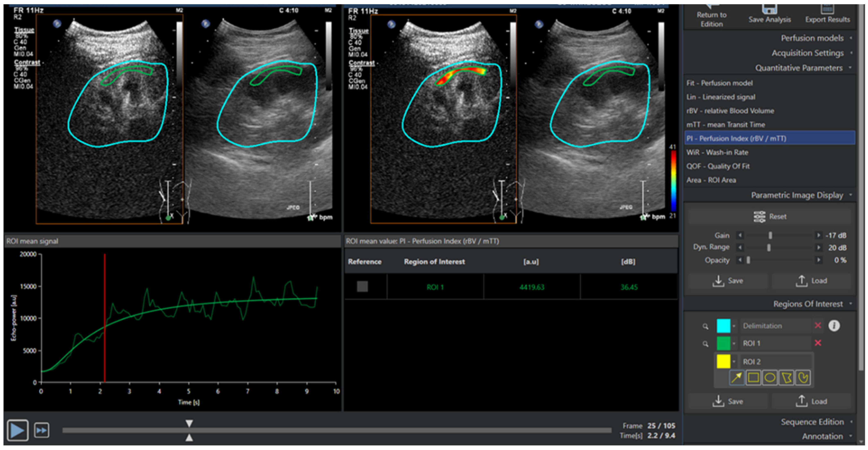Image resolution: width=868 pixels, height=450 pixels.
Task: Reset parametric image display settings
Action: pos(770,217)
